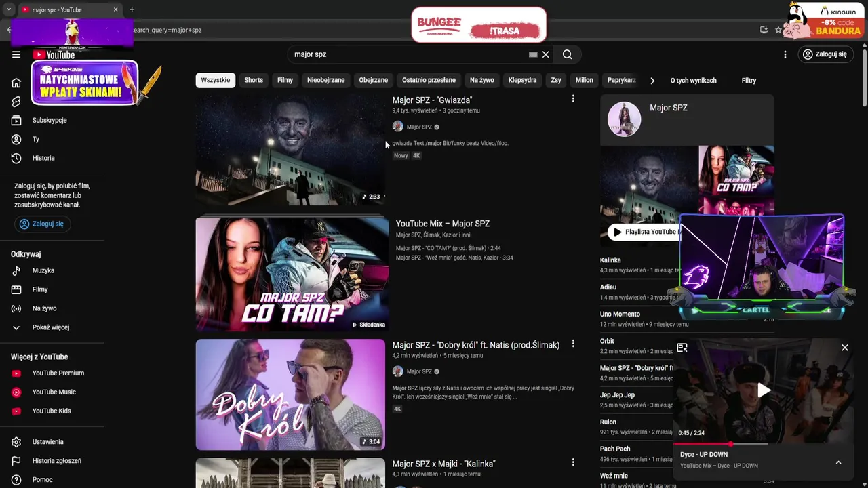This screenshot has height=488, width=868.
Task: Open a new browser tab with plus
Action: pyautogui.click(x=132, y=9)
